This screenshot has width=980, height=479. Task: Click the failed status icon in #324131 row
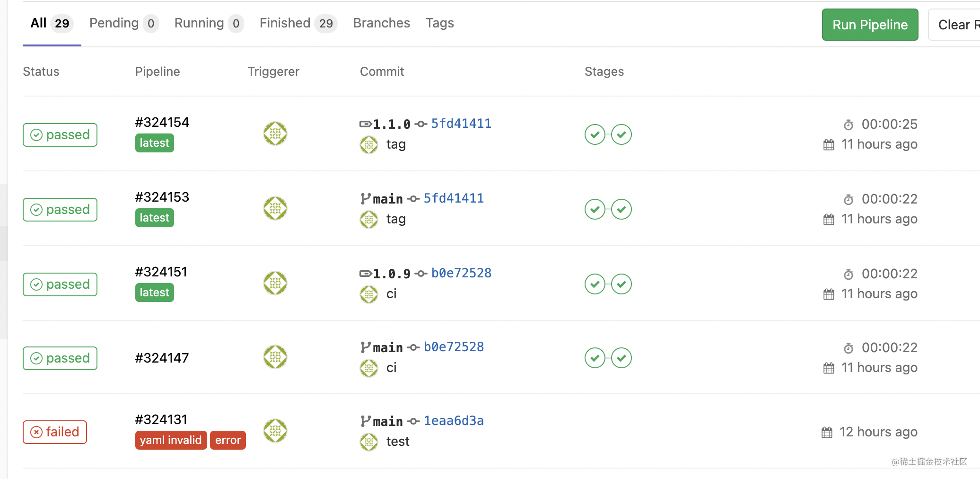[37, 432]
